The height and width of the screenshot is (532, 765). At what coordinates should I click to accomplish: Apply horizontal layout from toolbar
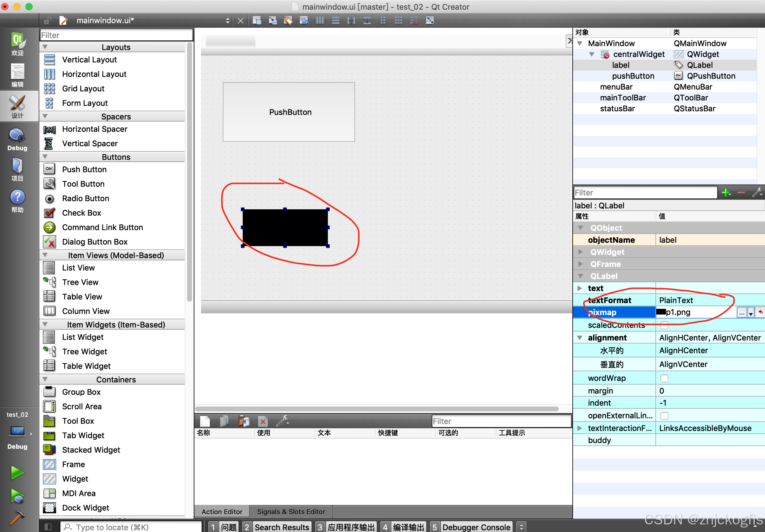pos(319,21)
